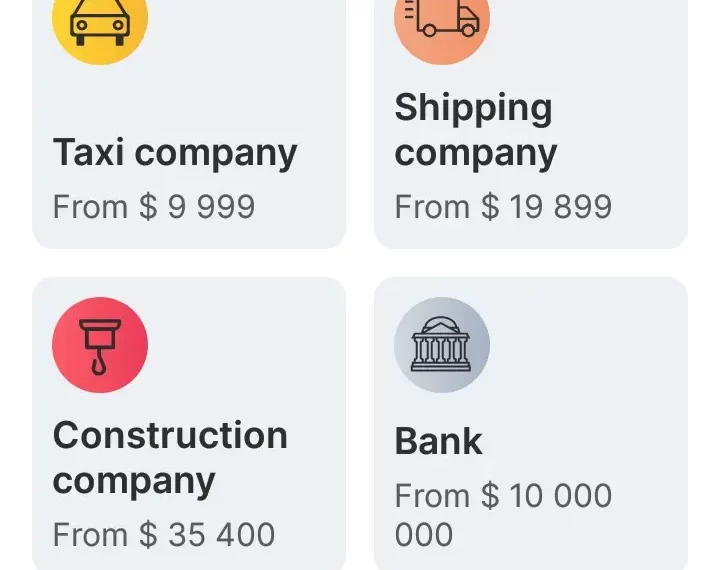Select the Construction company title
This screenshot has width=720, height=570.
click(170, 457)
